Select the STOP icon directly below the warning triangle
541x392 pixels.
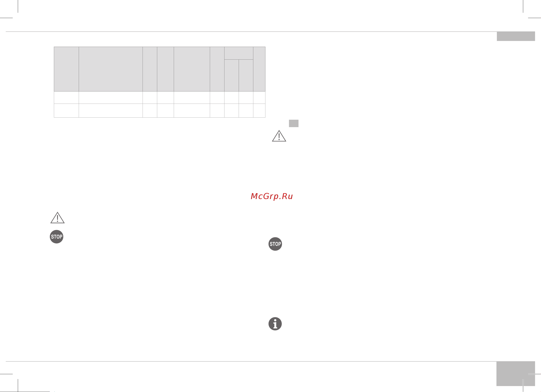coord(56,237)
